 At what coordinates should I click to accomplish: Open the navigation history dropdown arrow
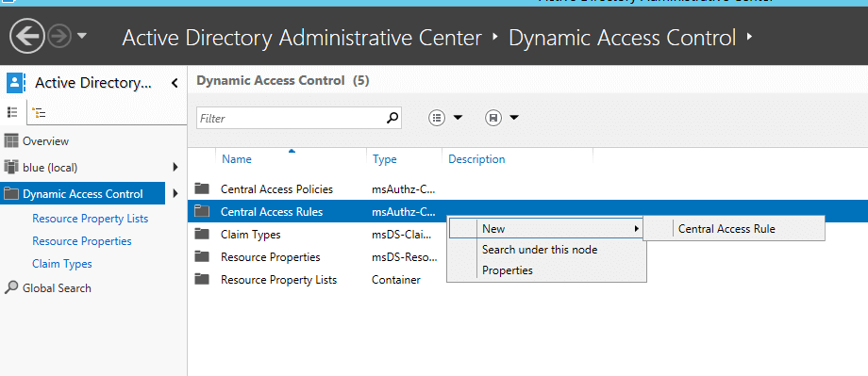click(x=82, y=37)
